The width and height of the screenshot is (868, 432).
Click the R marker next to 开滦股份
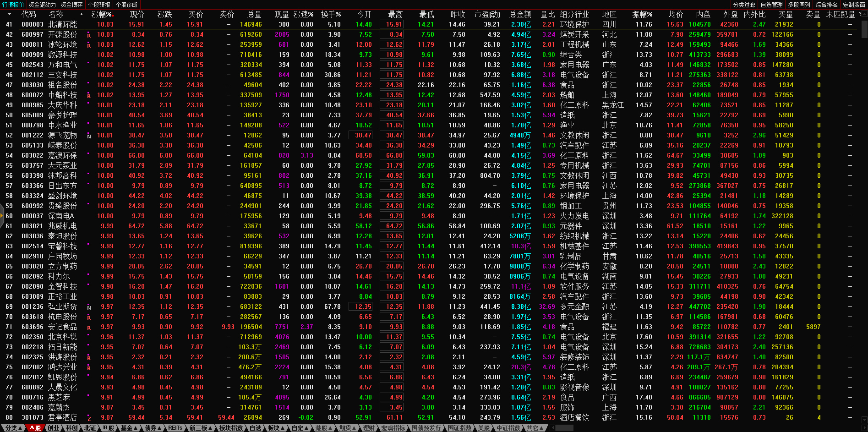pos(89,35)
